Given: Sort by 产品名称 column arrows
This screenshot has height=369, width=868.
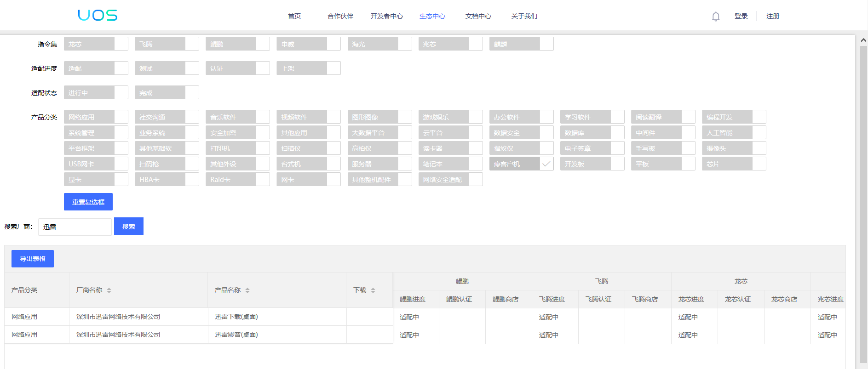Looking at the screenshot, I should [247, 290].
